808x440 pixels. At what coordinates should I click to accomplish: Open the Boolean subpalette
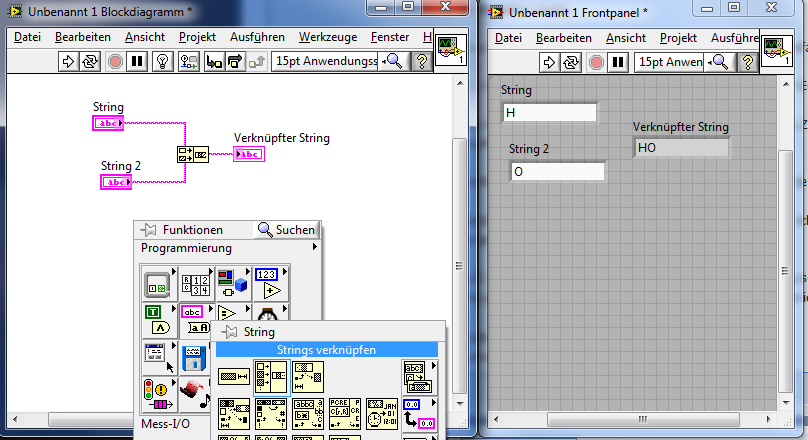tap(159, 320)
